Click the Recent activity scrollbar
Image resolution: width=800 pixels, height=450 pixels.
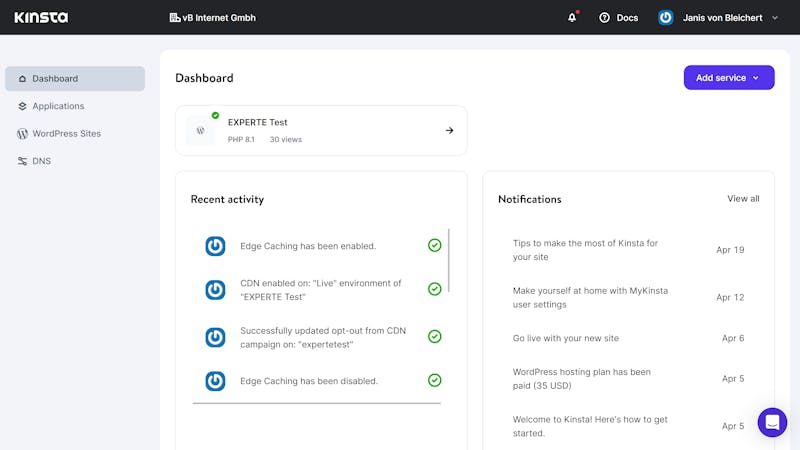[449, 260]
